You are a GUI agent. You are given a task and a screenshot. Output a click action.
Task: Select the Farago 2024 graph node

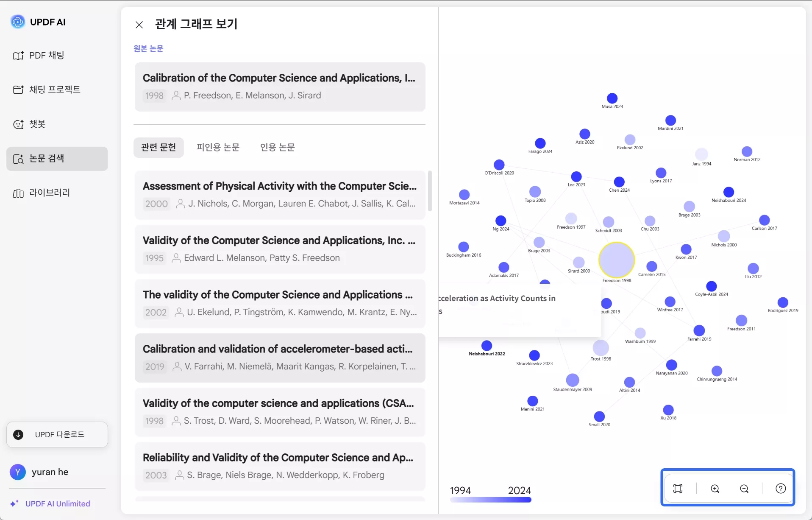tap(540, 143)
